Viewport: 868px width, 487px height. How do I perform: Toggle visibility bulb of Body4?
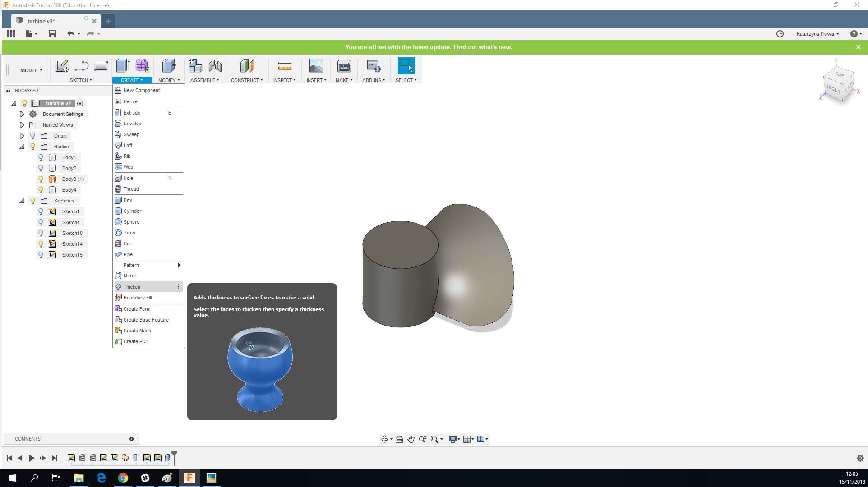tap(41, 190)
